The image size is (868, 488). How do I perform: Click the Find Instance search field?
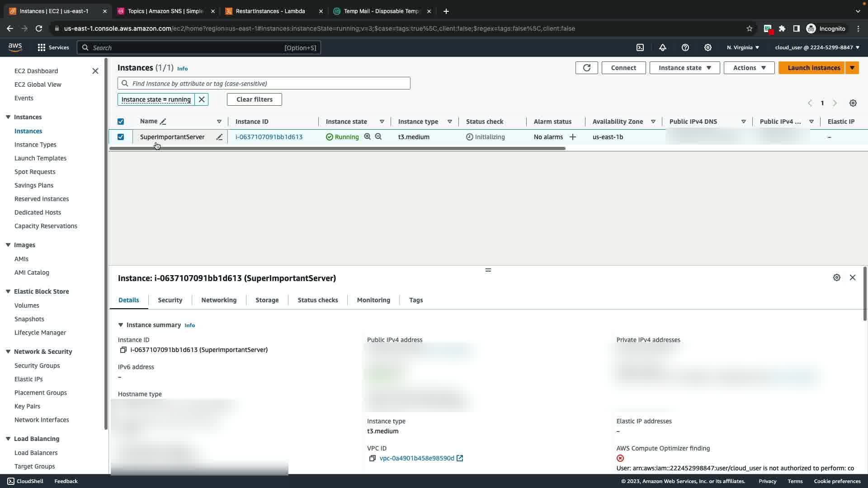pyautogui.click(x=267, y=84)
